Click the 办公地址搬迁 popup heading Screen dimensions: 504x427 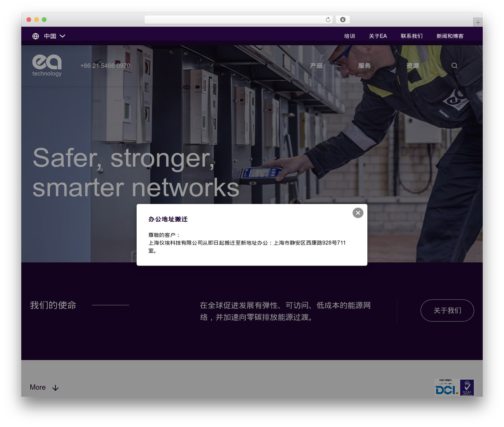pyautogui.click(x=168, y=219)
